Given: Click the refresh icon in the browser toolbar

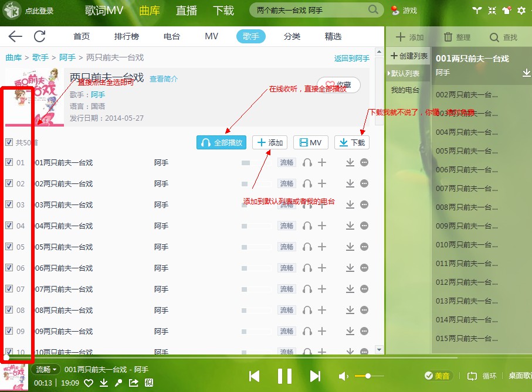Looking at the screenshot, I should [x=39, y=36].
